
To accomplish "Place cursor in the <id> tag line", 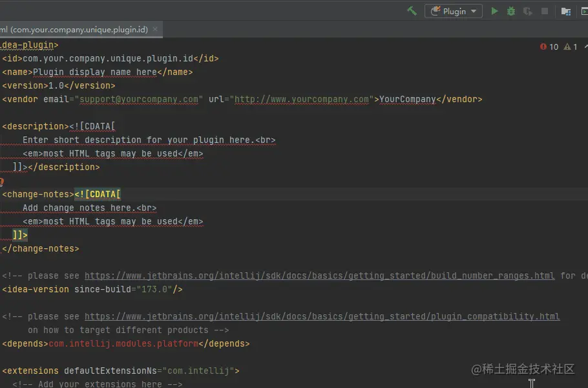I will coord(110,59).
